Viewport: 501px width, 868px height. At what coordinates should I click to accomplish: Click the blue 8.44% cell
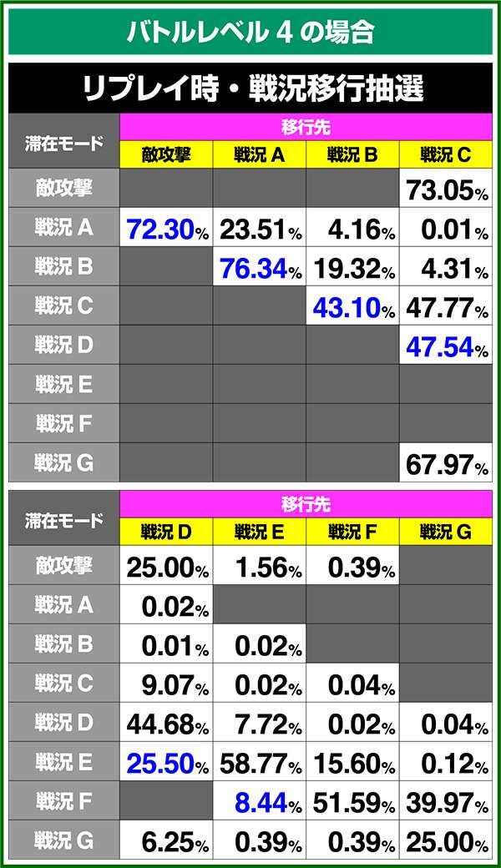click(x=259, y=801)
